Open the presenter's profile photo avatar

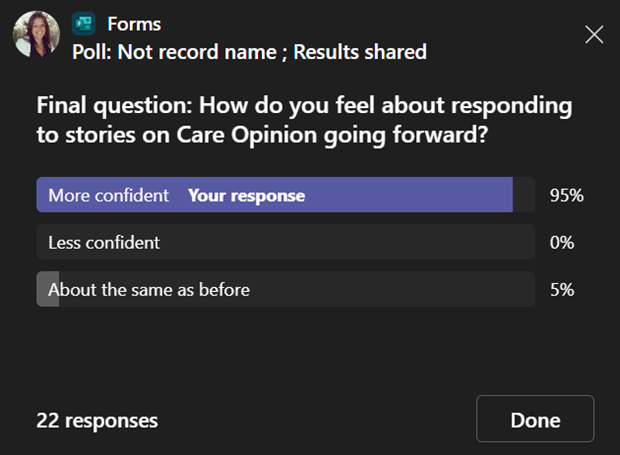pos(36,34)
